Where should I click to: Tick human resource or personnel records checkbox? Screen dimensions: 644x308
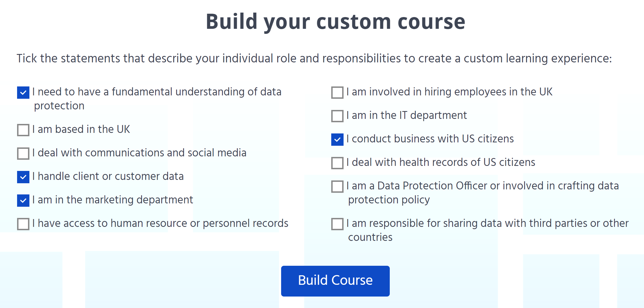click(23, 224)
